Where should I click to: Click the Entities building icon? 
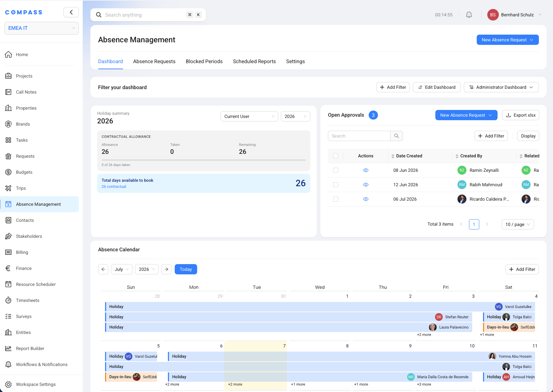(x=9, y=332)
